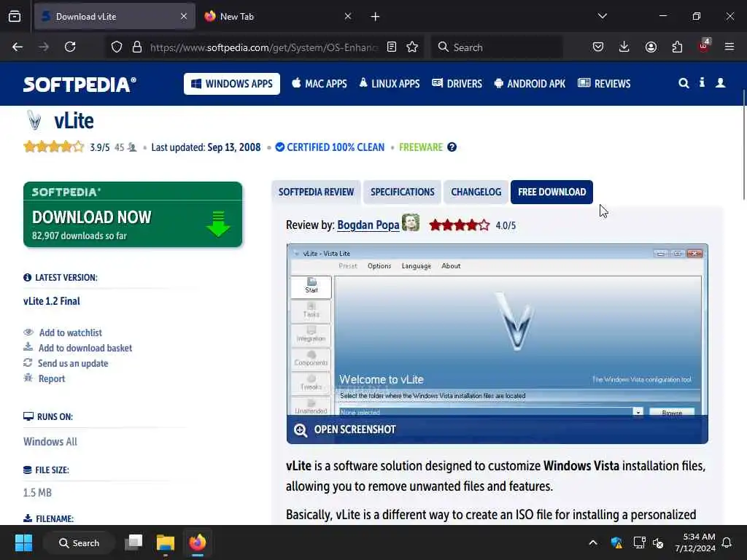Viewport: 747px width, 560px height.
Task: Open the Mac Apps menu item
Action: coord(320,84)
